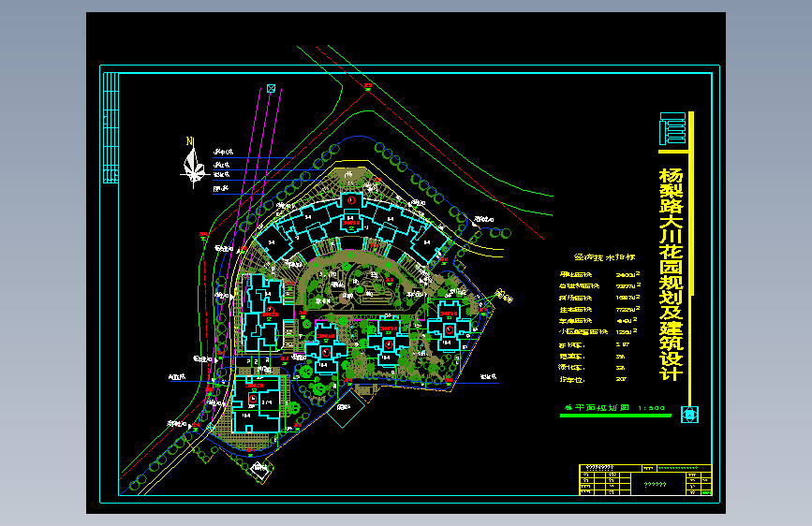Select the 经济技术指标 heading text
The image size is (812, 526).
tap(604, 256)
